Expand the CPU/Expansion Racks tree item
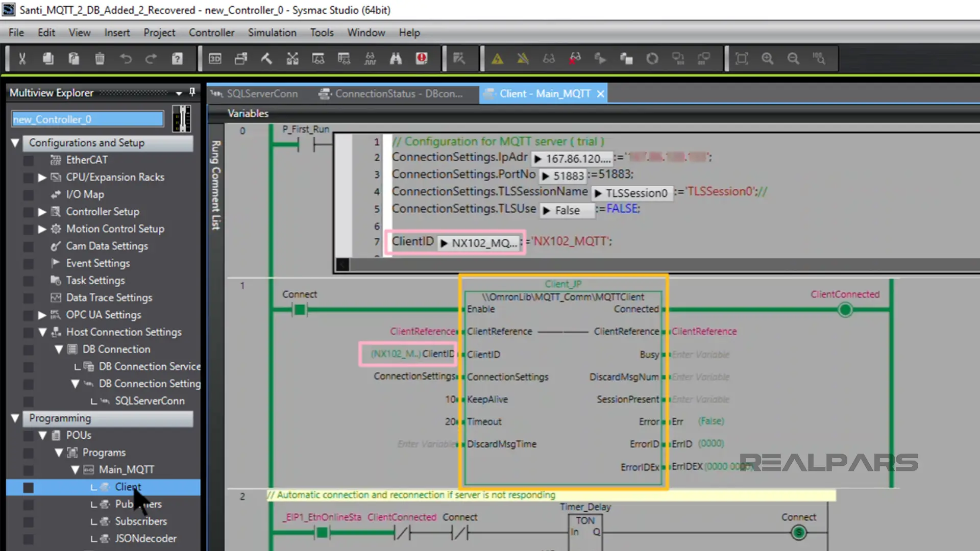Image resolution: width=980 pixels, height=551 pixels. 42,177
